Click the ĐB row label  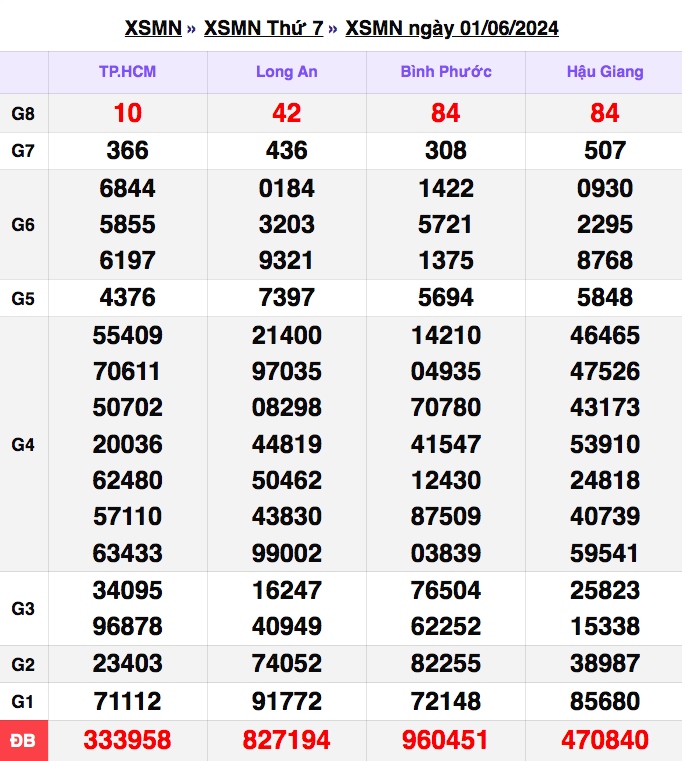[23, 741]
